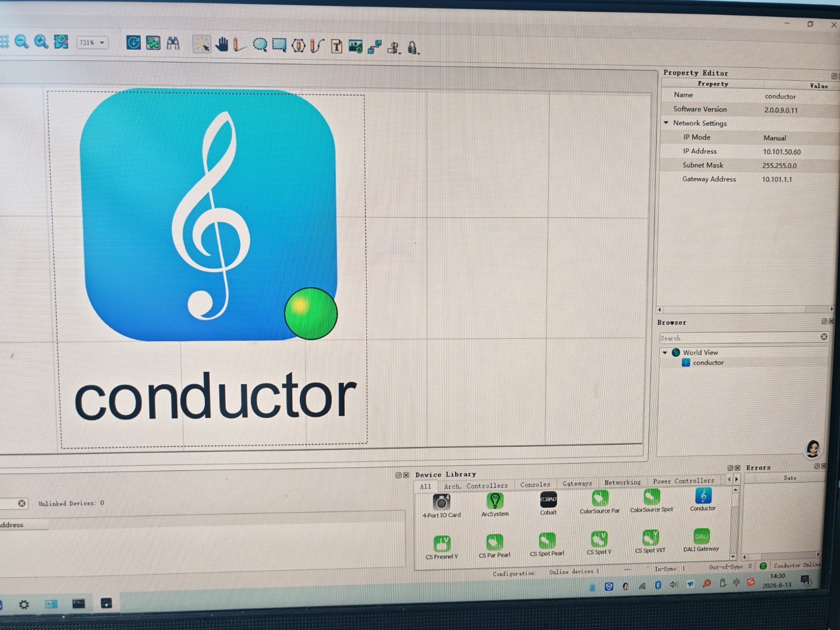The image size is (840, 630).
Task: Select the polygon drawing tool
Action: tap(298, 46)
